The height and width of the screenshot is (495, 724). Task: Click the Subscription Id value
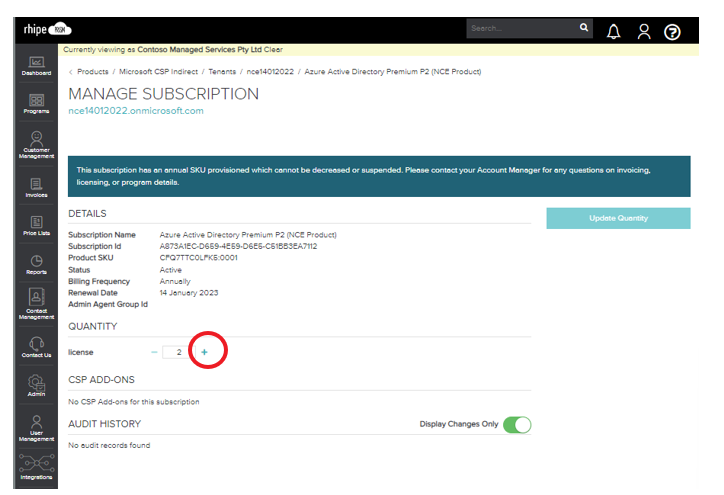coord(238,246)
